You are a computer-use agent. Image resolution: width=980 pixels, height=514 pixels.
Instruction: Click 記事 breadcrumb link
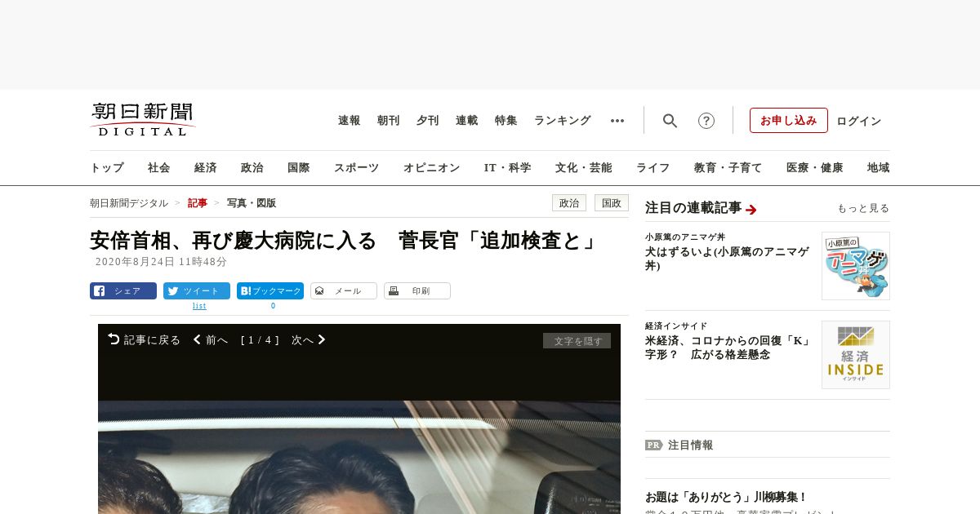click(198, 203)
